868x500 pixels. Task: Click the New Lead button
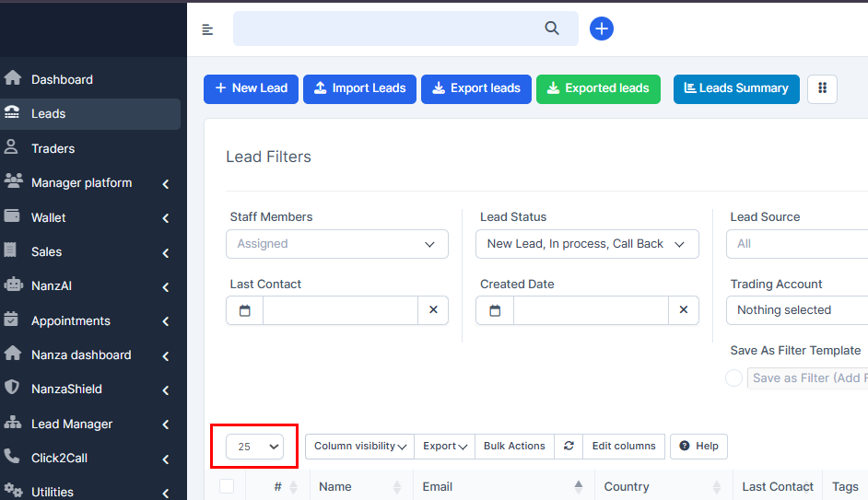251,88
